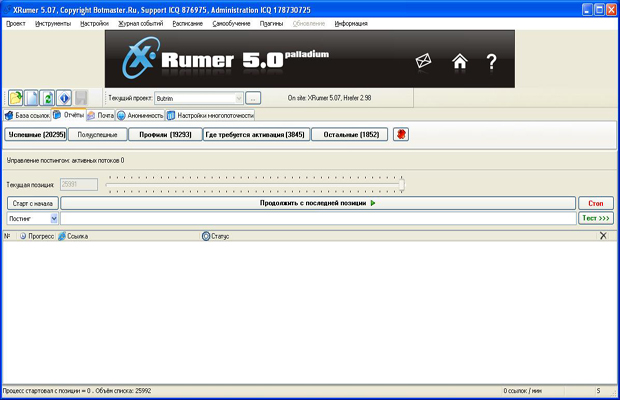Viewport: 620px width, 400px height.
Task: Switch to Настройки многопоточности tab
Action: [x=210, y=115]
